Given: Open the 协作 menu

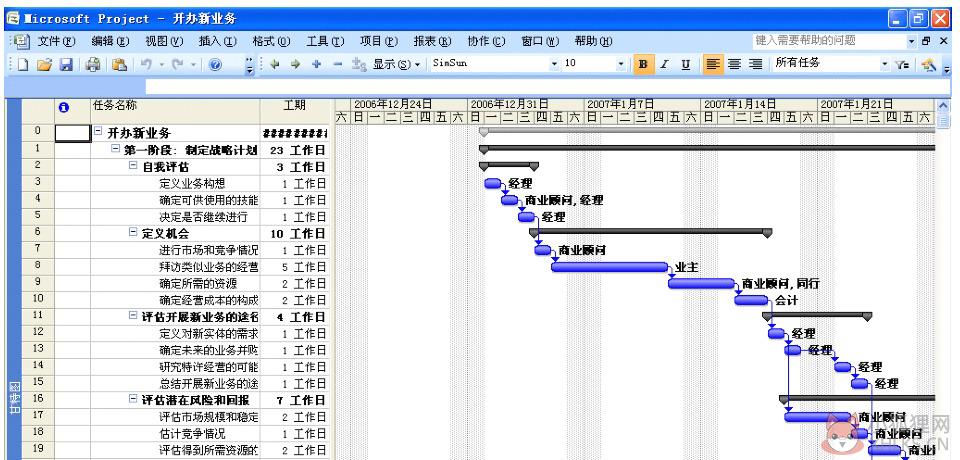Looking at the screenshot, I should 486,41.
